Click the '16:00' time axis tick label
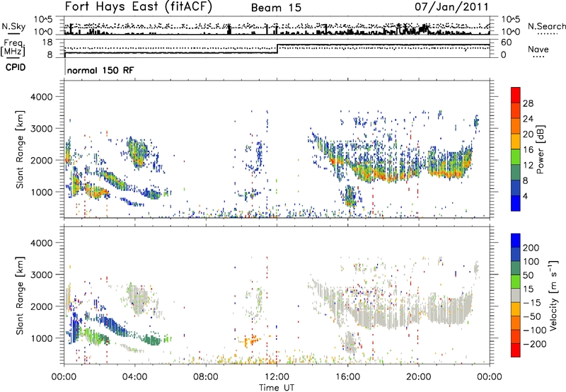566x392 pixels. click(x=347, y=377)
